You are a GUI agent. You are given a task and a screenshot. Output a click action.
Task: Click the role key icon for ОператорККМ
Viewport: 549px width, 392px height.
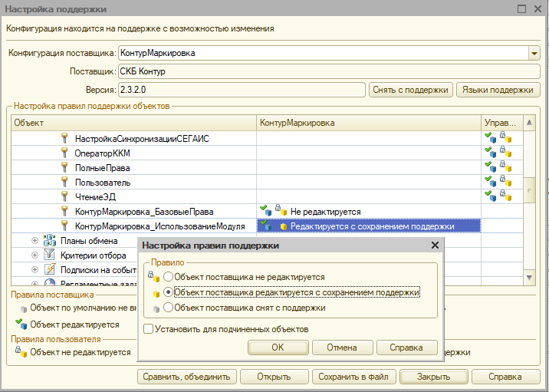64,153
